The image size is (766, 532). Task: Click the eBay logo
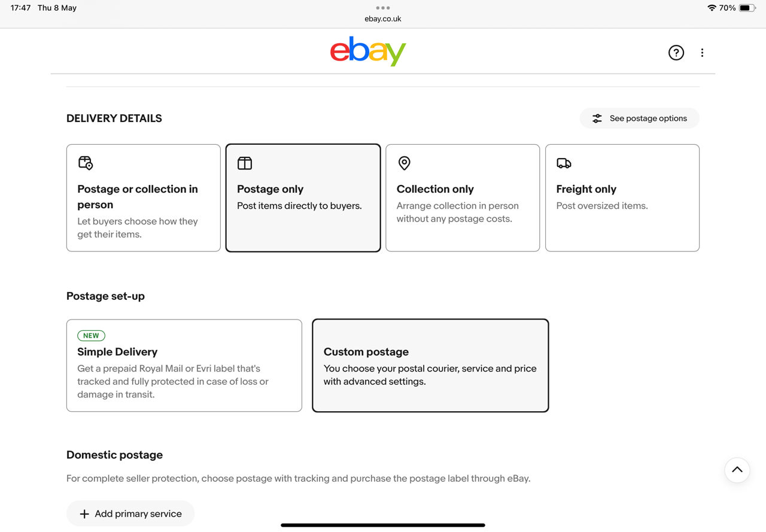(x=368, y=51)
